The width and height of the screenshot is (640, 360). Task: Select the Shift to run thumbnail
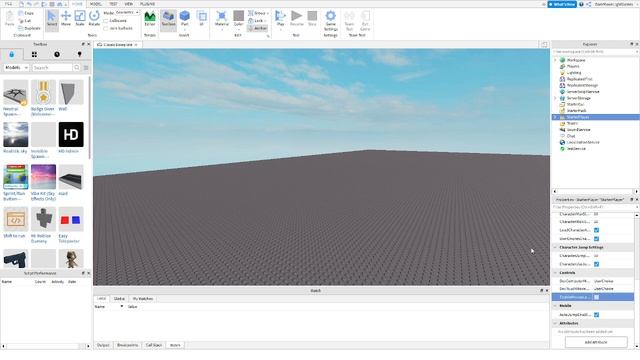pos(16,219)
